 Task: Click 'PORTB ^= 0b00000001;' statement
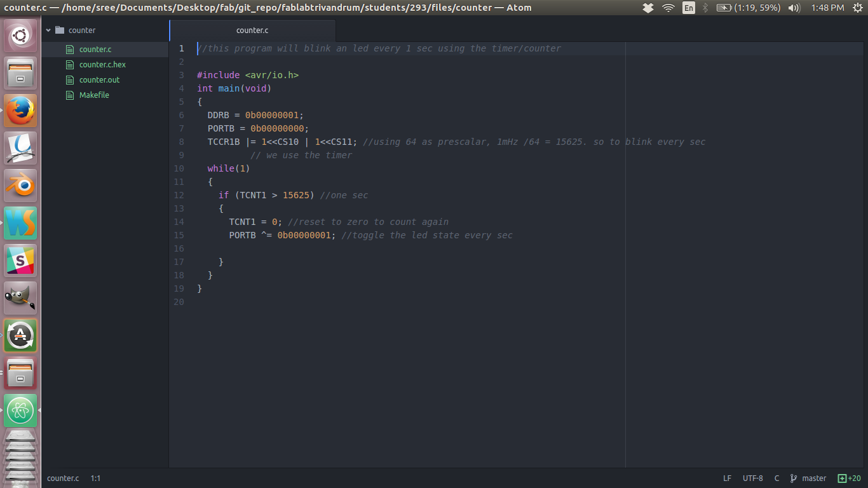tap(283, 235)
